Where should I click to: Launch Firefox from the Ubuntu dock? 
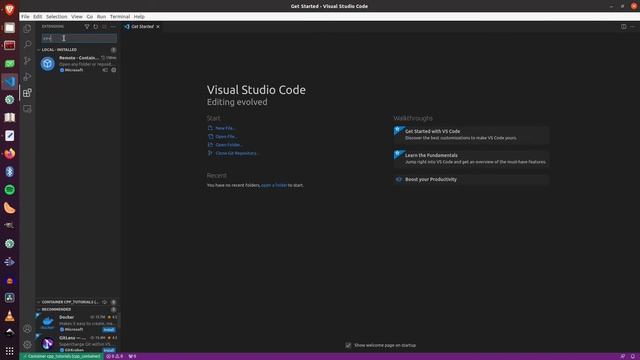click(x=9, y=153)
